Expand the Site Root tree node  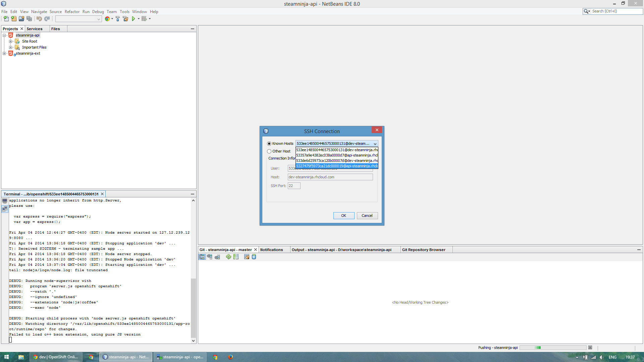point(11,42)
